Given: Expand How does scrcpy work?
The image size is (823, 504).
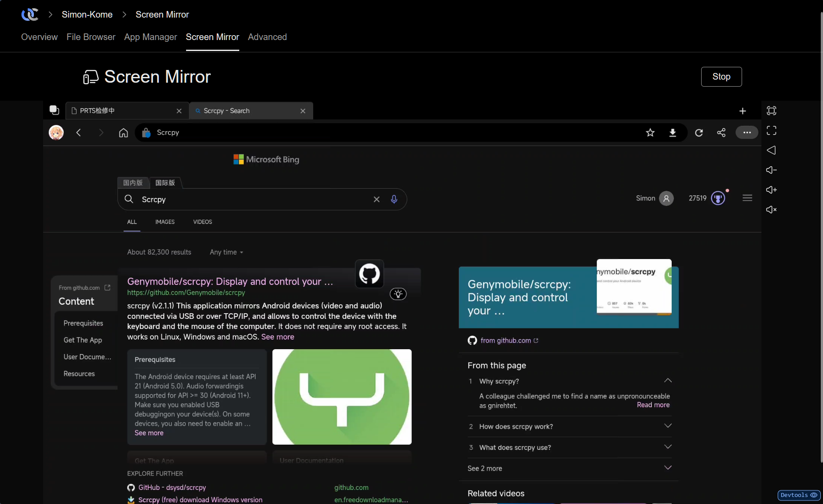Looking at the screenshot, I should click(667, 425).
